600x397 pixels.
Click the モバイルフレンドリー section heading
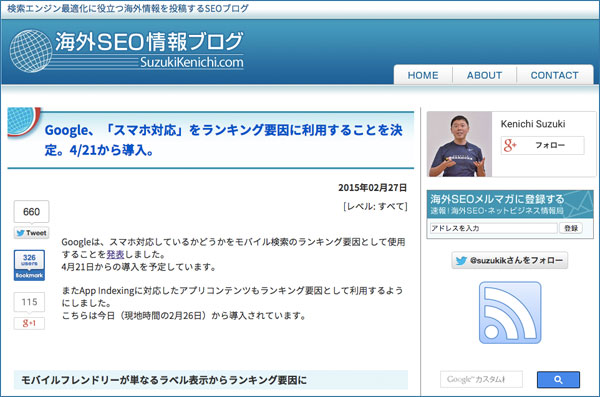[x=211, y=380]
